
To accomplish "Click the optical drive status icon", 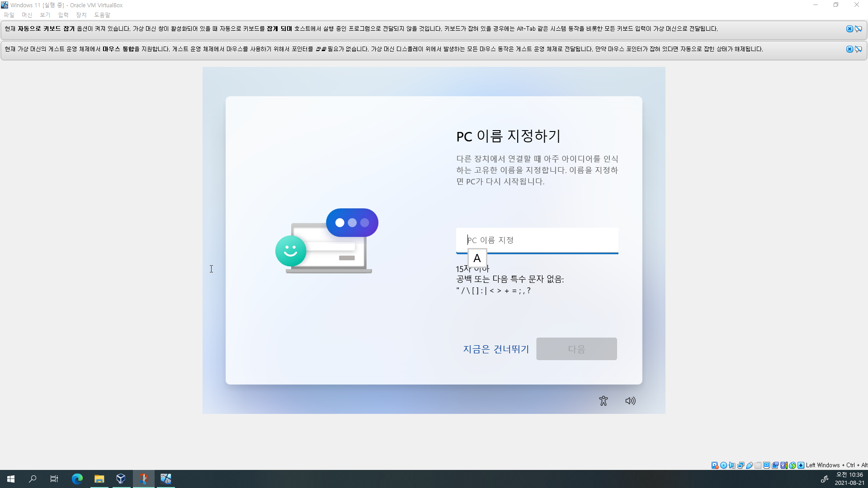I will [723, 465].
